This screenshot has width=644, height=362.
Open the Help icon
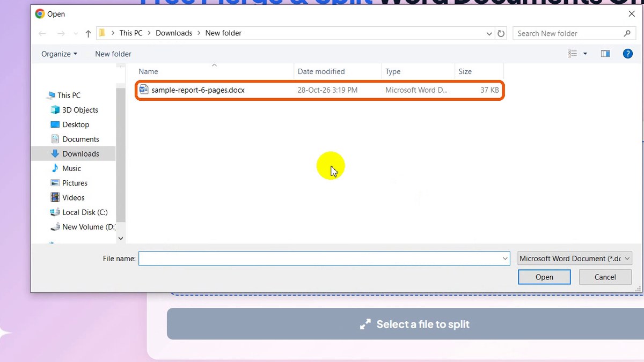627,54
